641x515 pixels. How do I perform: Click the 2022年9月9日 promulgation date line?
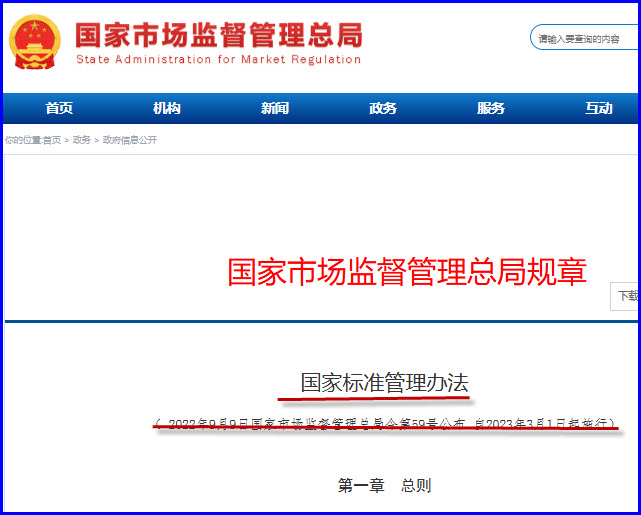386,423
